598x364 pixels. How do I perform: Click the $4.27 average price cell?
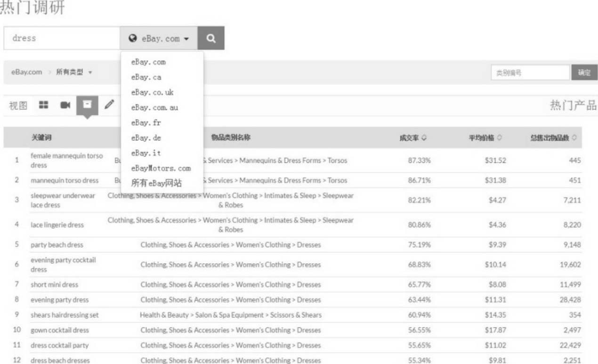(x=497, y=200)
